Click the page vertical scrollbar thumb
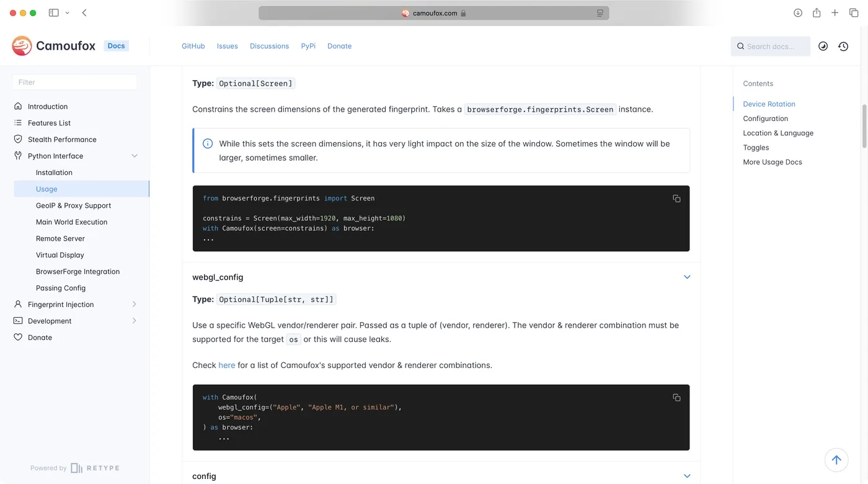The height and width of the screenshot is (484, 868). 865,126
